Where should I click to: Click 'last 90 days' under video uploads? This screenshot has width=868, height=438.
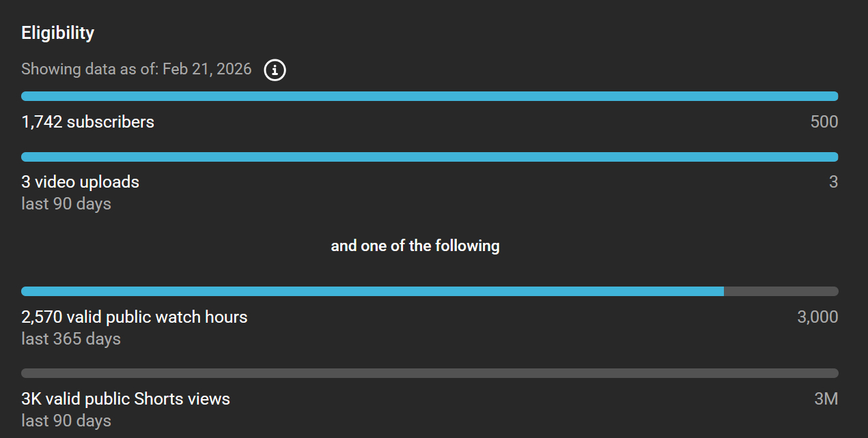(x=66, y=204)
